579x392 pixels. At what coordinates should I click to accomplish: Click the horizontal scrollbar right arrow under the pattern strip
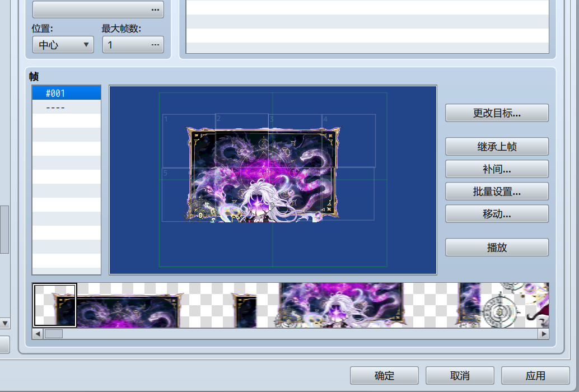click(x=544, y=334)
